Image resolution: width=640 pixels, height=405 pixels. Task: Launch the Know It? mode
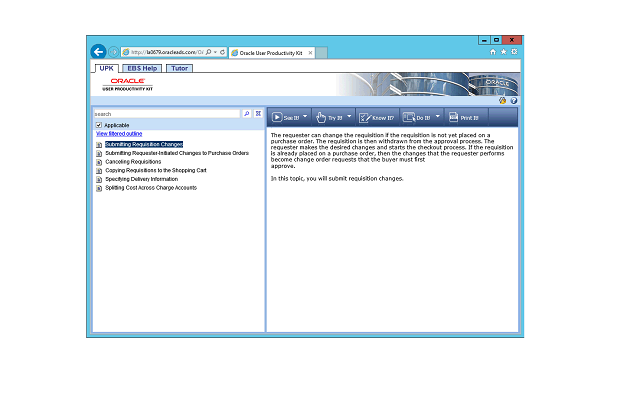coord(378,117)
